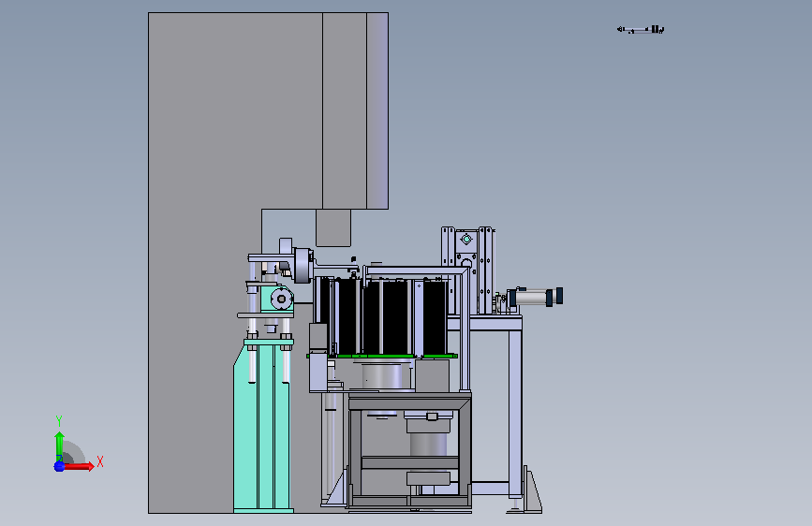Screen dimensions: 812x526
Task: Select the vertical linear rail tower assembly
Action: pos(468,270)
